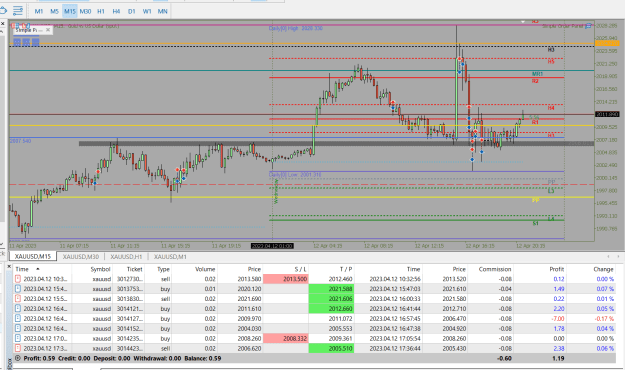Viewport: 625px width, 370px height.
Task: Click buy deal icon for ticket 3014127
Action: (18, 319)
